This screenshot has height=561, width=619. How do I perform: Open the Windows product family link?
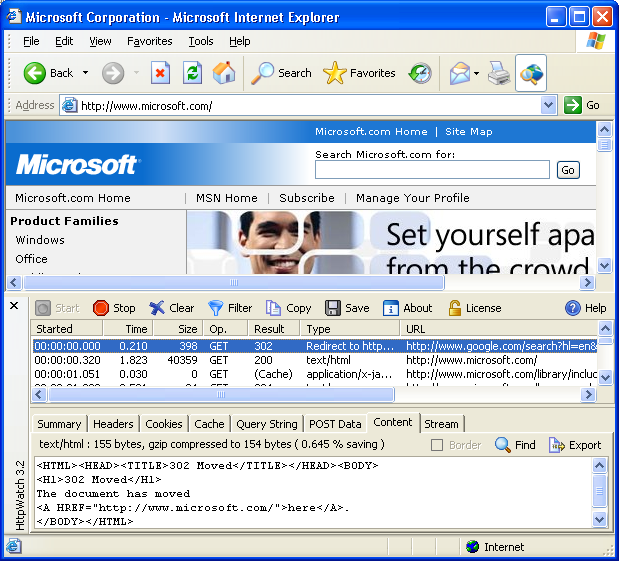pyautogui.click(x=40, y=240)
